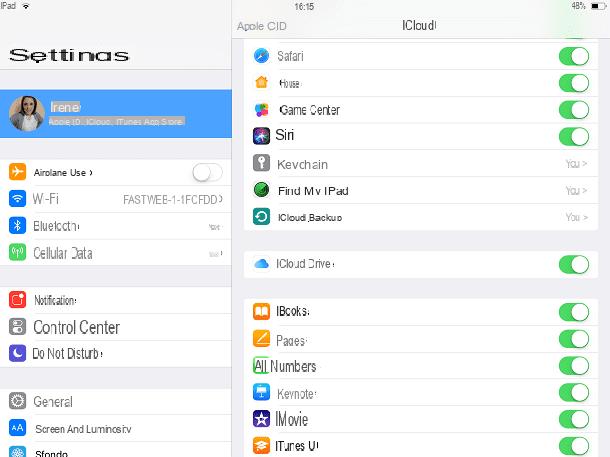This screenshot has height=457, width=610.
Task: Tap the Airplane mode icon
Action: (18, 172)
